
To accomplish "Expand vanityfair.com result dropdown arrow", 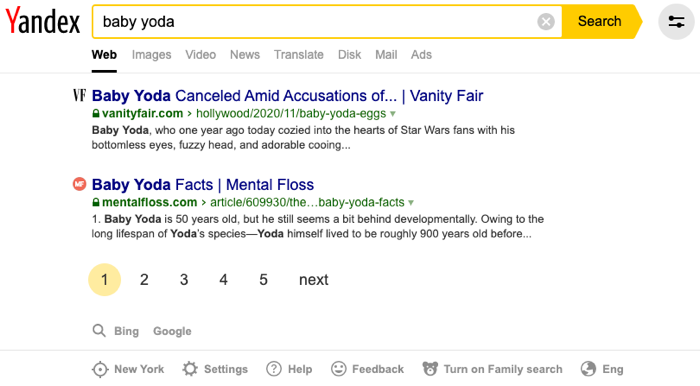I will click(x=393, y=114).
